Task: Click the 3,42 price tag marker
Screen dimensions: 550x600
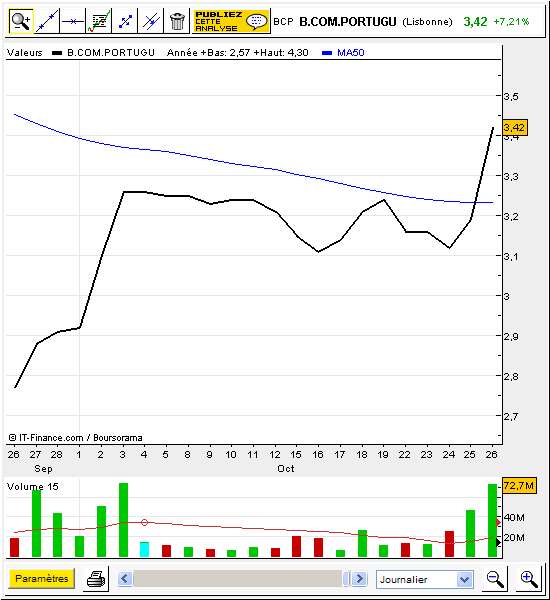Action: point(514,127)
